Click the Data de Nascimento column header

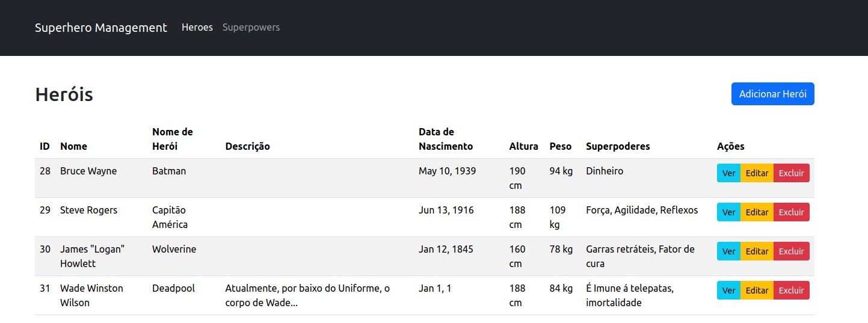click(446, 139)
